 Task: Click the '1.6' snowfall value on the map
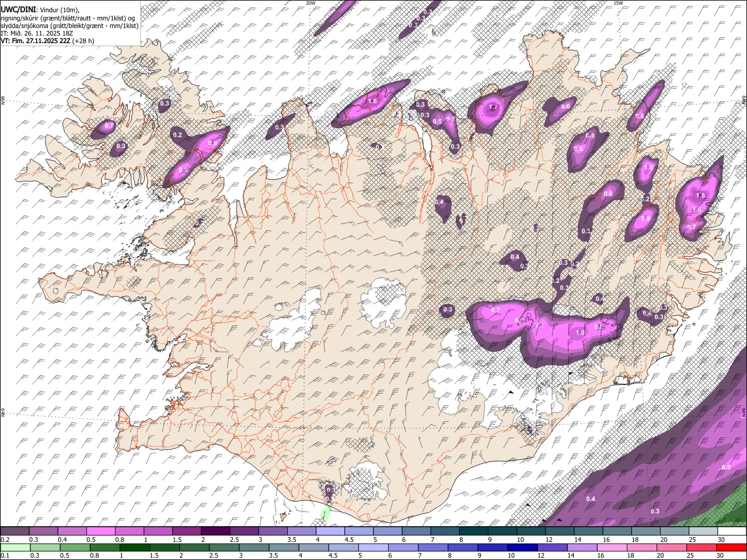click(373, 101)
